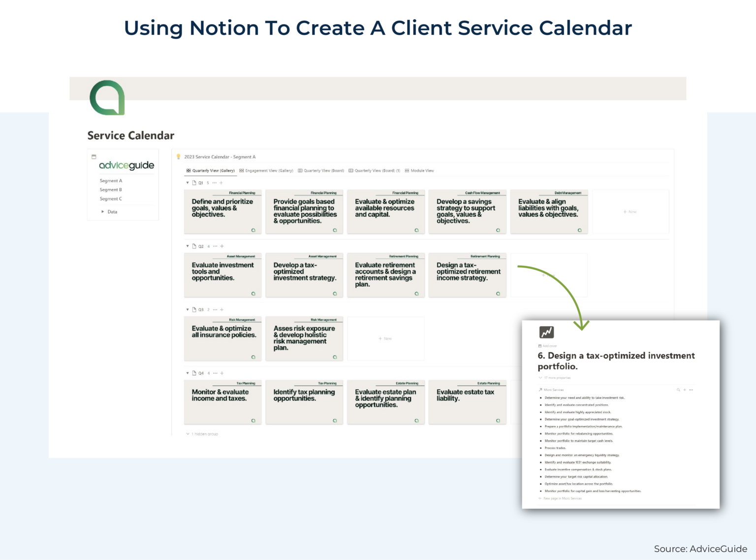
Task: Click the plus icon next to the Q1 group
Action: click(x=221, y=182)
